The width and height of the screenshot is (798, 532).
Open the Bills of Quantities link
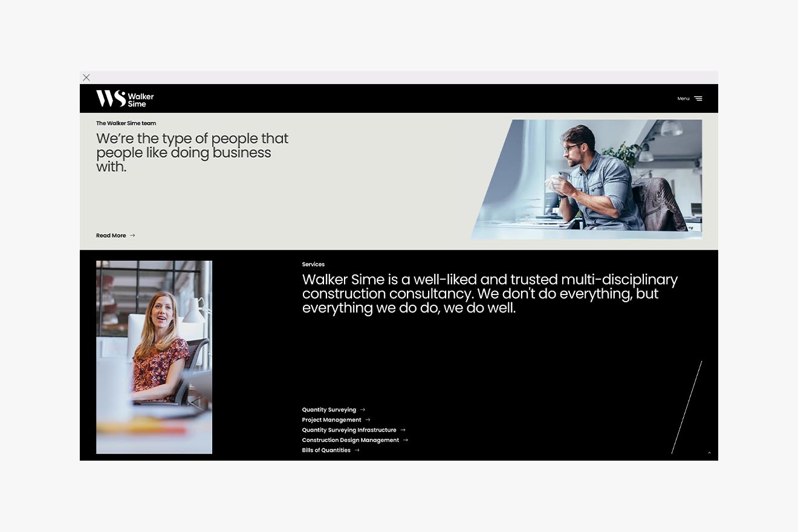click(326, 450)
